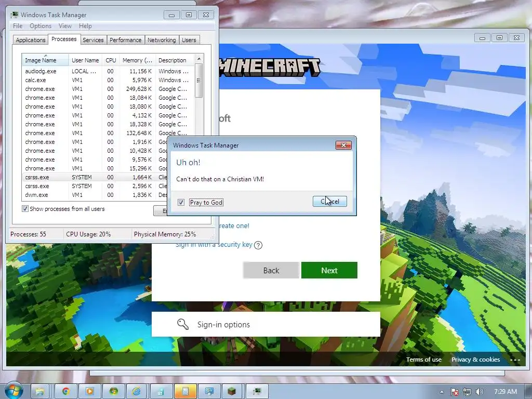Open Windows Explorer from the taskbar

coord(41,392)
